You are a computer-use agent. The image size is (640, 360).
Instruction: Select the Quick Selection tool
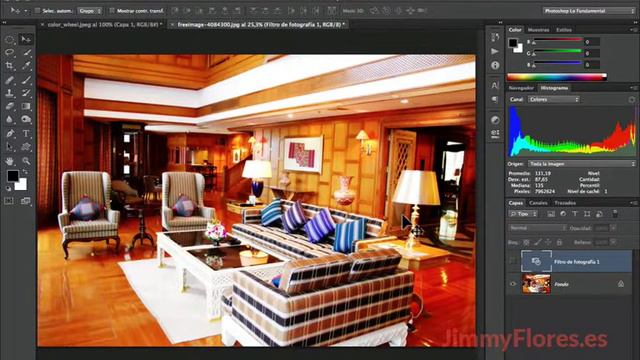point(26,53)
